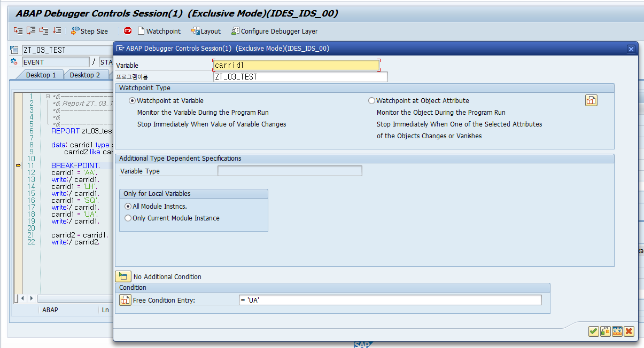Open Configure Debugger Layer
This screenshot has width=644, height=348.
pos(274,31)
